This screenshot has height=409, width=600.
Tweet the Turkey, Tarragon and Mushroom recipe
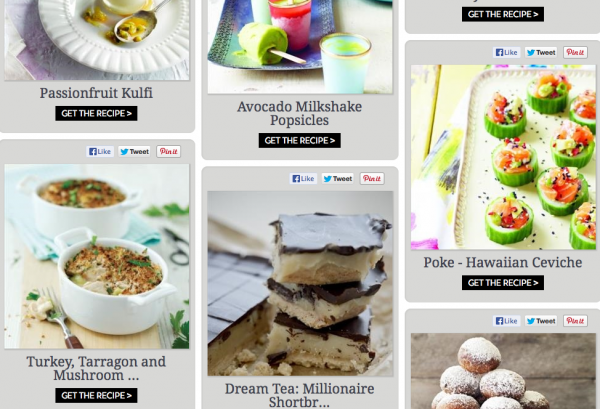click(134, 152)
